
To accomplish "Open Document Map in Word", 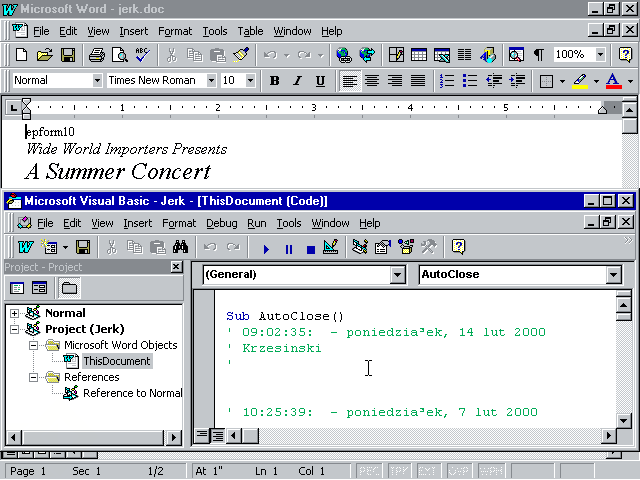I will click(x=516, y=55).
